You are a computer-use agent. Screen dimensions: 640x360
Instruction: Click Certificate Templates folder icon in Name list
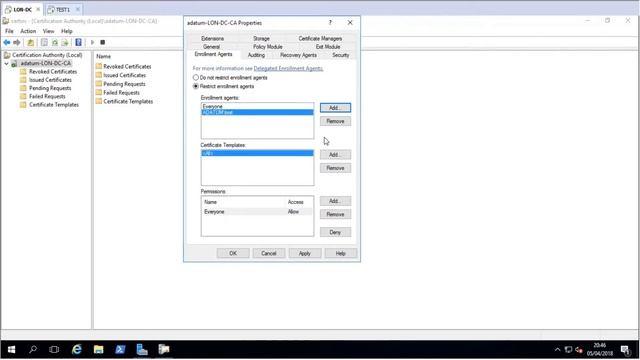[x=99, y=101]
